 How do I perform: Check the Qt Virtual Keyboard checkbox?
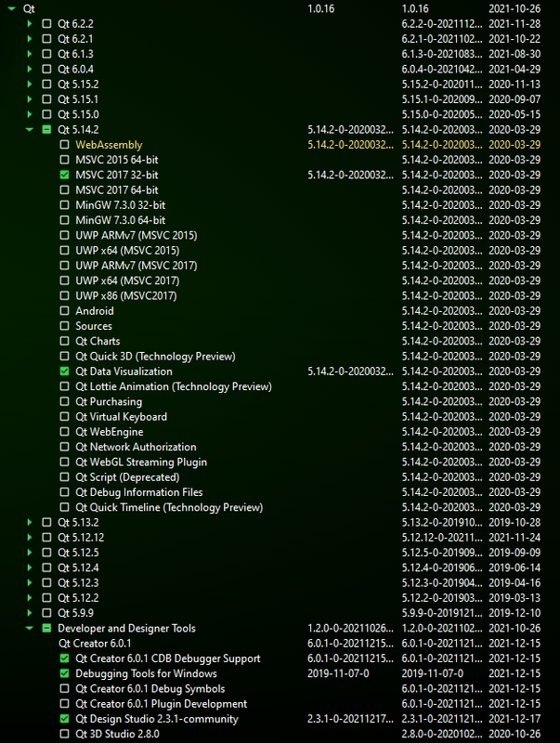(x=64, y=416)
